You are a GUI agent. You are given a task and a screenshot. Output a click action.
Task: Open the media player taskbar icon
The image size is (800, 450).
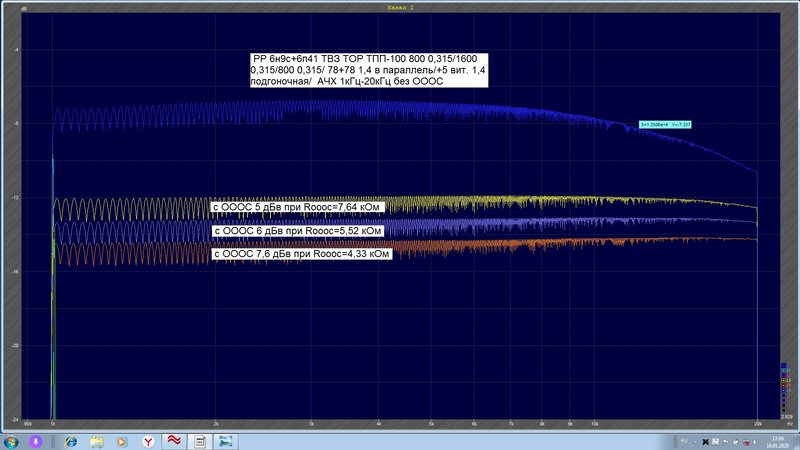[x=121, y=441]
